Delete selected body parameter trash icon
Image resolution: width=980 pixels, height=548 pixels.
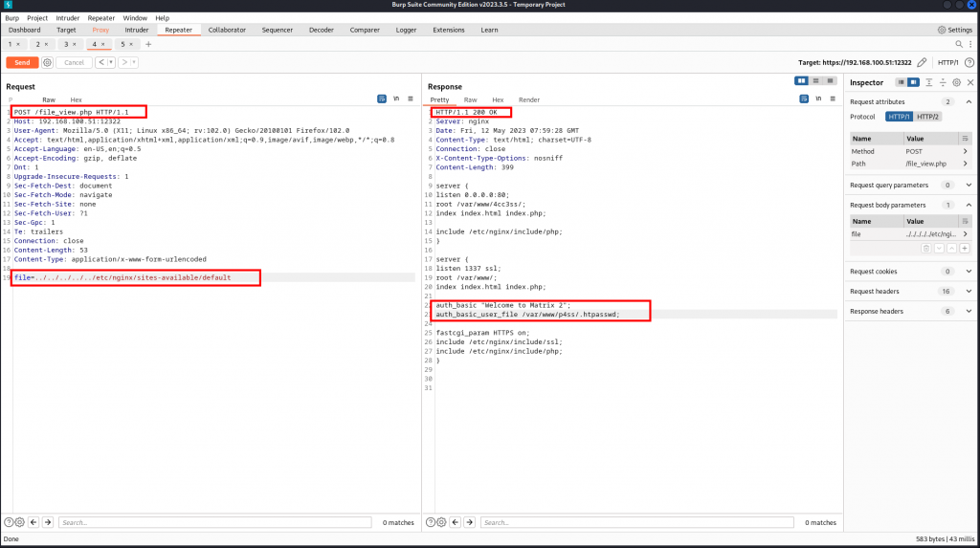click(926, 248)
